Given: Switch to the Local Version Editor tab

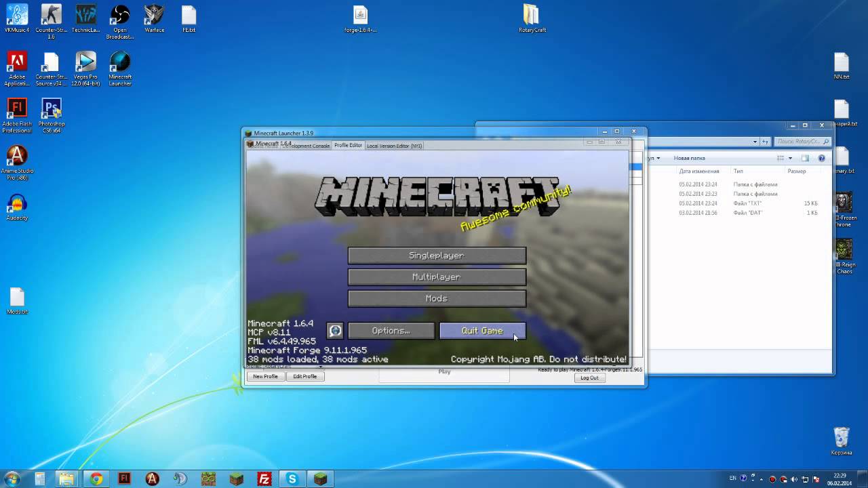Looking at the screenshot, I should pos(395,146).
